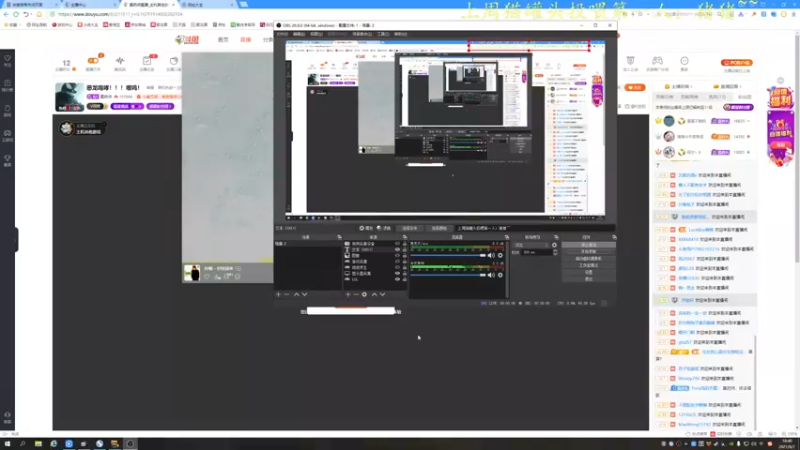
Task: Click orange 关注 follow button
Action: point(636,87)
